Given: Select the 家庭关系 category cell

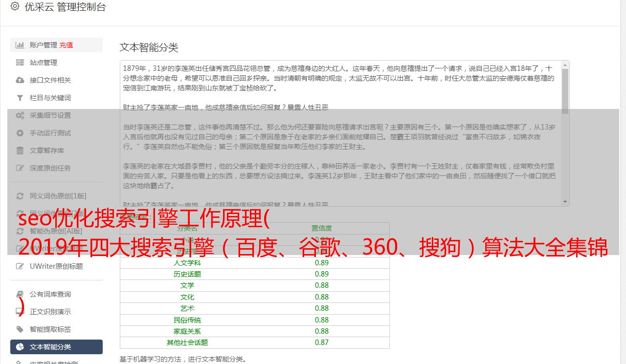Looking at the screenshot, I should click(x=187, y=331).
